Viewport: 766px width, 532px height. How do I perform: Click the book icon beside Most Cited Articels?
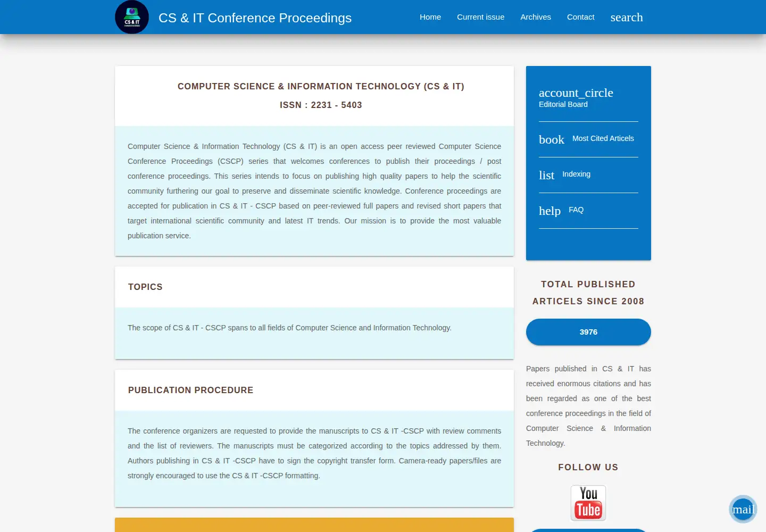pyautogui.click(x=552, y=139)
